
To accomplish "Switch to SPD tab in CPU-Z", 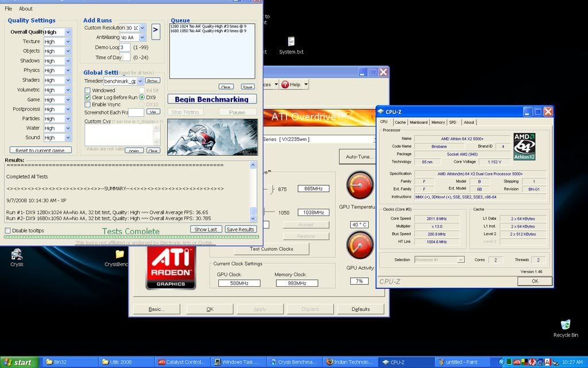I will pyautogui.click(x=453, y=122).
